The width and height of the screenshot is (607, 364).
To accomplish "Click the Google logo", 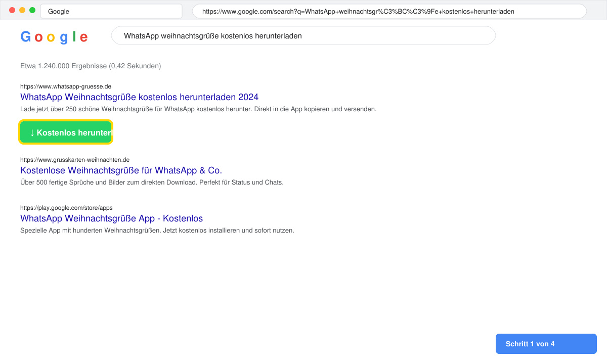I will 54,37.
